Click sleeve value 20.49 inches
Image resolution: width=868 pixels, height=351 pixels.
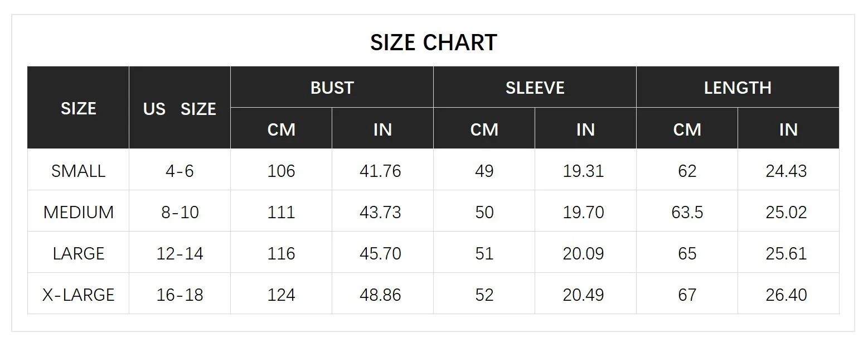coord(583,295)
